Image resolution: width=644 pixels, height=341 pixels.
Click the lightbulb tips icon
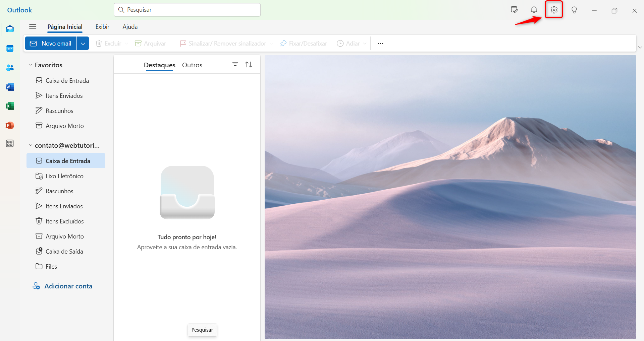[x=574, y=10]
